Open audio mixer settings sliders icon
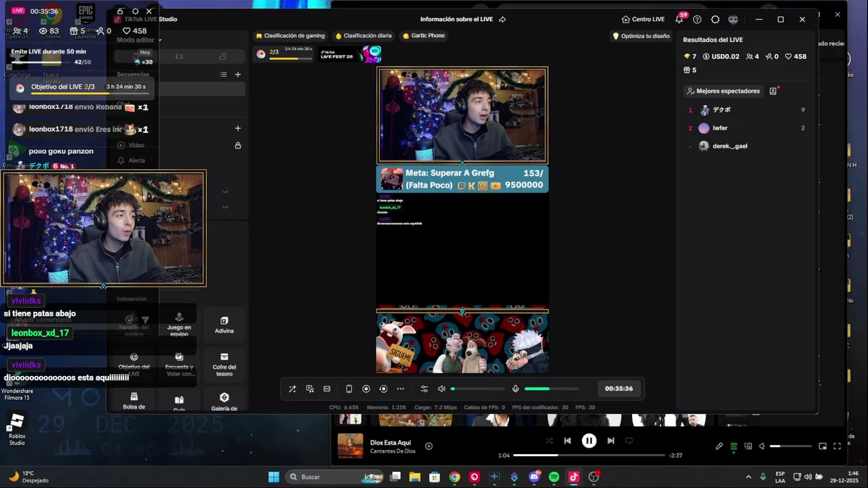 [x=425, y=389]
